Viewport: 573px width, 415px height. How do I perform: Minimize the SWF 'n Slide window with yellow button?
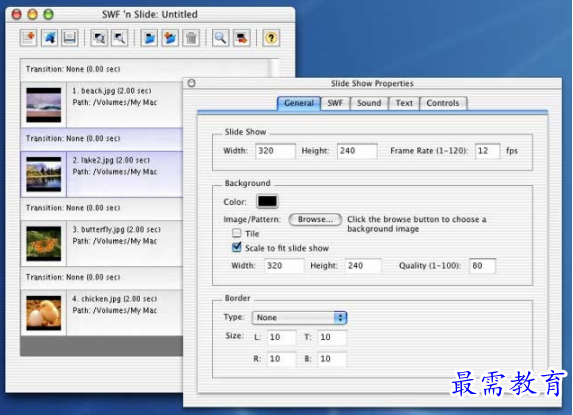click(33, 14)
